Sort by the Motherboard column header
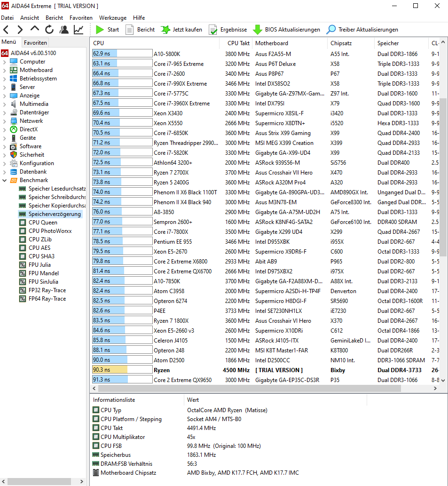This screenshot has height=486, width=448. pyautogui.click(x=290, y=43)
